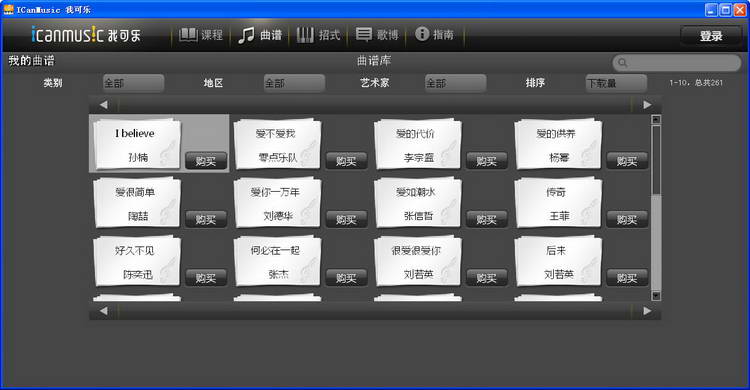The height and width of the screenshot is (390, 750).
Task: Click the vertical scrollbar up arrow
Action: (x=656, y=119)
